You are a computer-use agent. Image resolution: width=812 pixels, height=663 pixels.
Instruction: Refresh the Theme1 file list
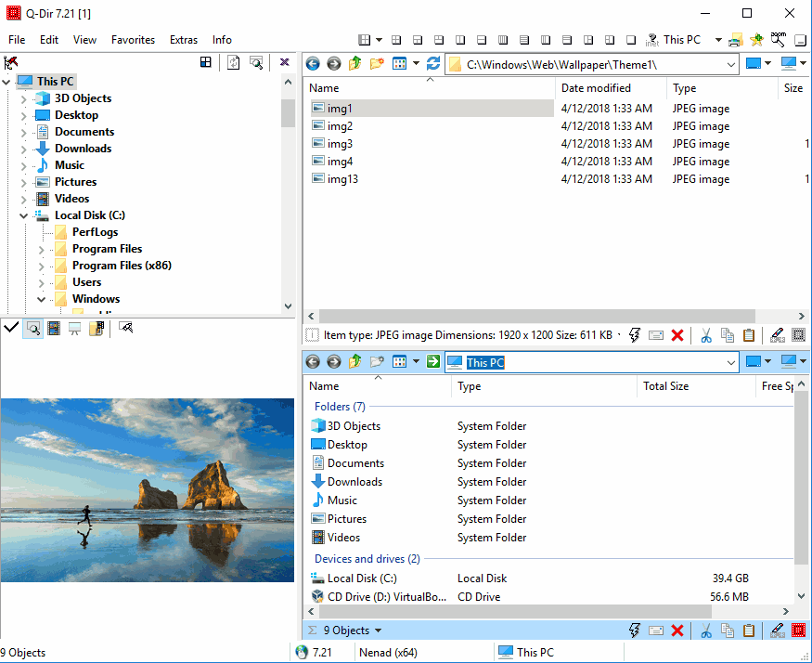click(x=433, y=63)
